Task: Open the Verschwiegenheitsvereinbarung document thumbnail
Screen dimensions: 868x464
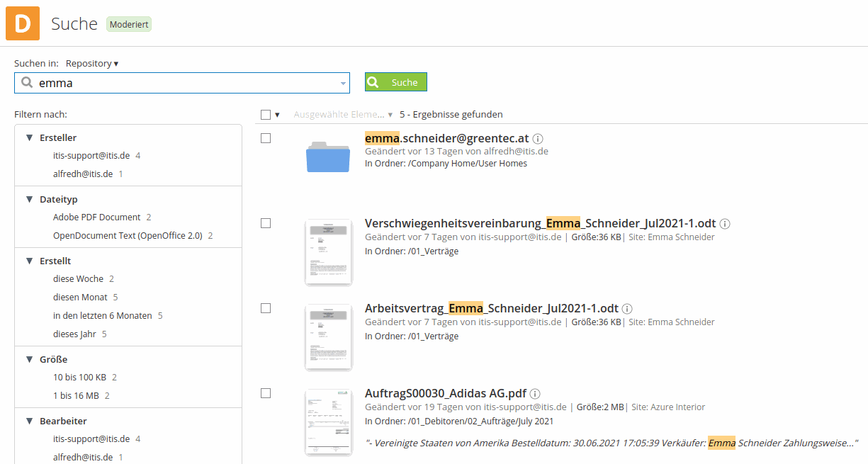Action: click(x=329, y=253)
